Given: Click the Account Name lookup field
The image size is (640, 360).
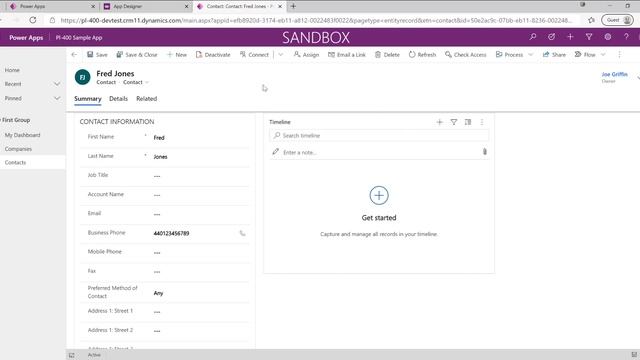Looking at the screenshot, I should [x=200, y=195].
